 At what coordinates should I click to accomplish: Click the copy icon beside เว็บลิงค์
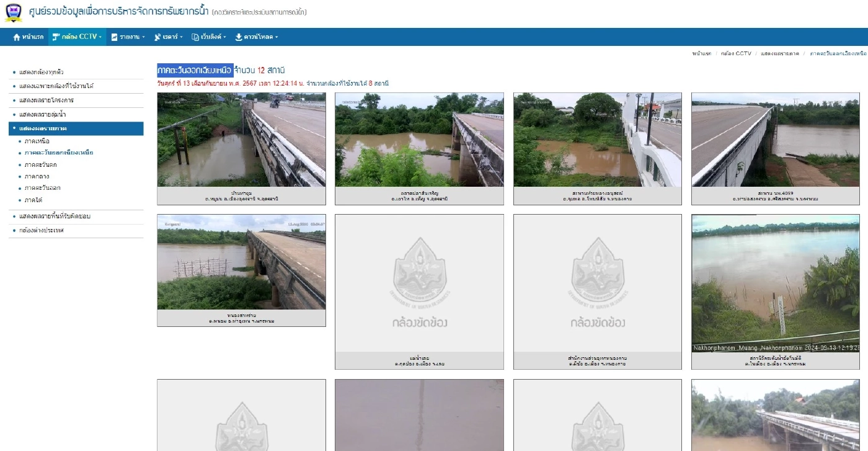pos(195,37)
